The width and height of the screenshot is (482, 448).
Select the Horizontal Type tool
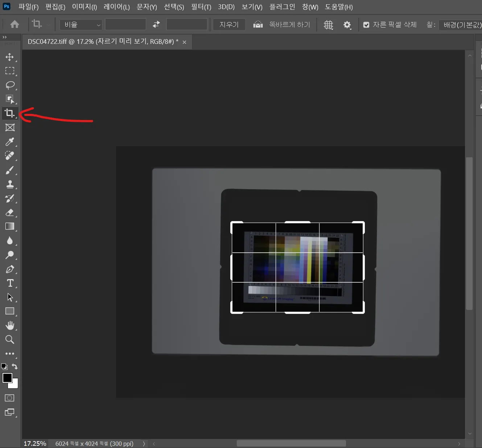pyautogui.click(x=10, y=283)
